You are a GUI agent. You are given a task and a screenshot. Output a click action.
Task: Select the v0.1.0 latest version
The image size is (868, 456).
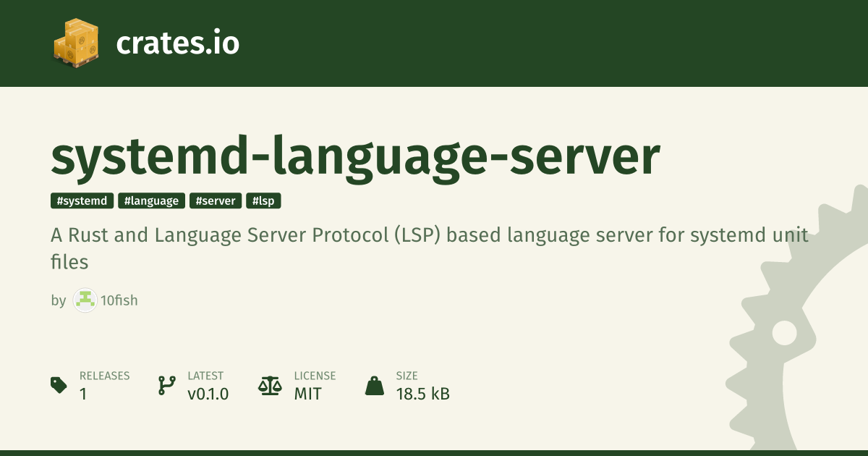(x=208, y=394)
